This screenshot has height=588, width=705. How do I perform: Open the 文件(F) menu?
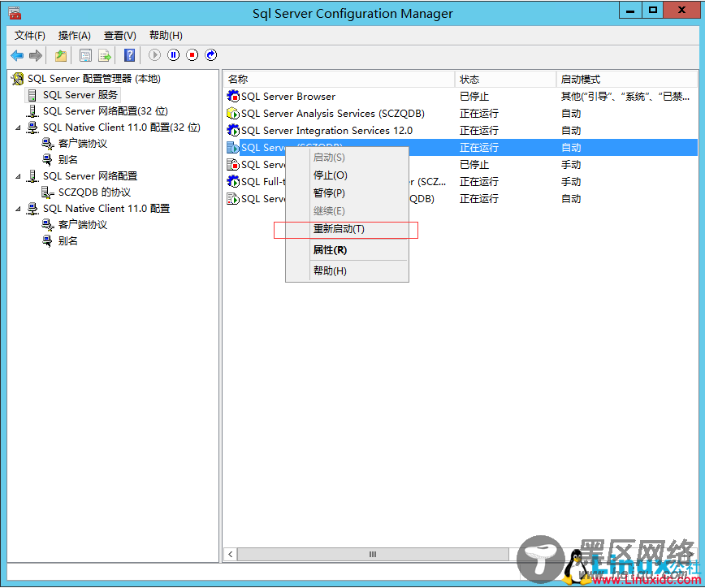point(30,36)
